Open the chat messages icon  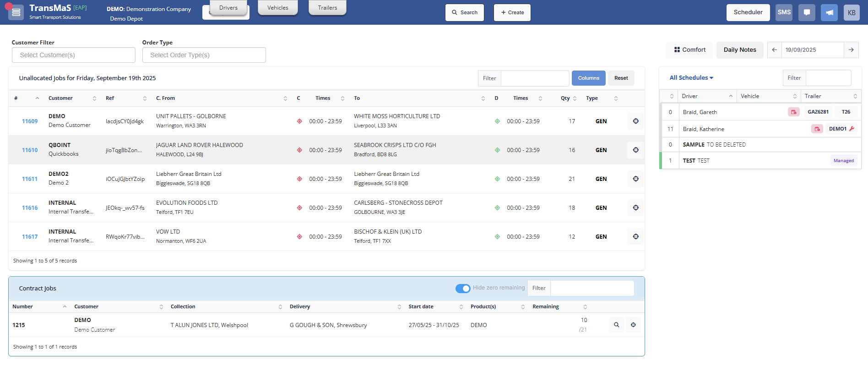pos(807,12)
